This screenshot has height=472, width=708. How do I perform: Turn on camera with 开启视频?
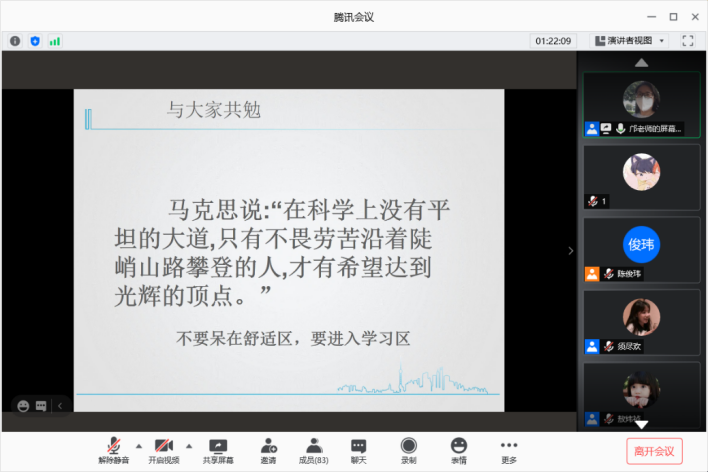click(164, 450)
